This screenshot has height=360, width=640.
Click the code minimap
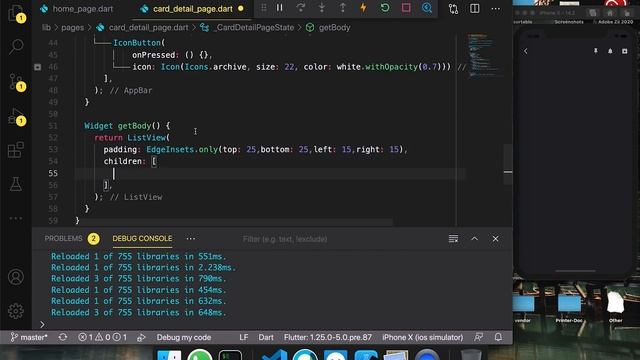pos(484,56)
